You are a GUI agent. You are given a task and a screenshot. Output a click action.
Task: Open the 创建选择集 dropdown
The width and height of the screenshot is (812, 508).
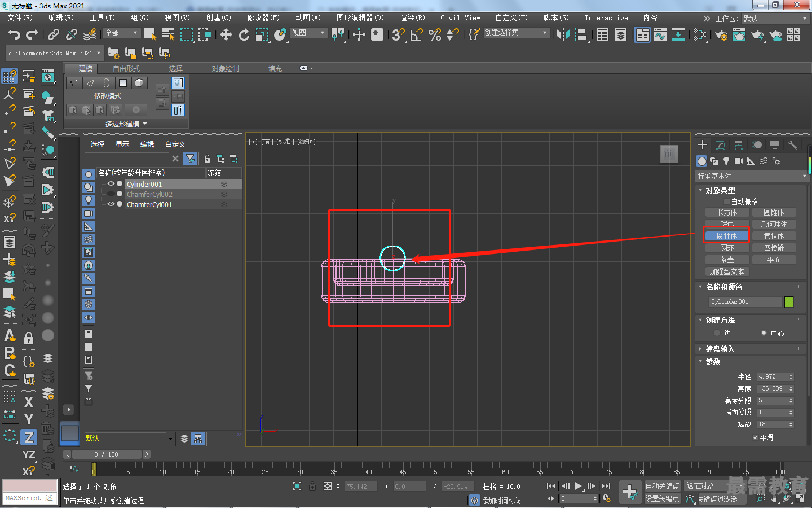coord(516,33)
